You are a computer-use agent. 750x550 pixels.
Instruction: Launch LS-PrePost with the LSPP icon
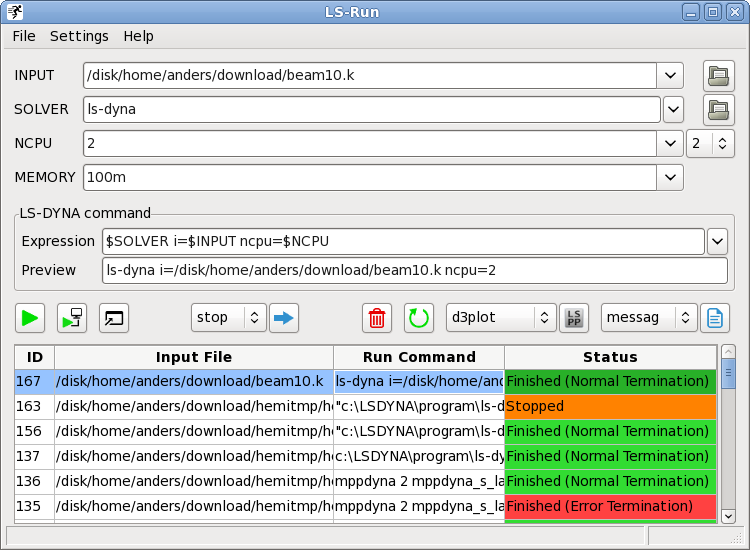tap(574, 318)
